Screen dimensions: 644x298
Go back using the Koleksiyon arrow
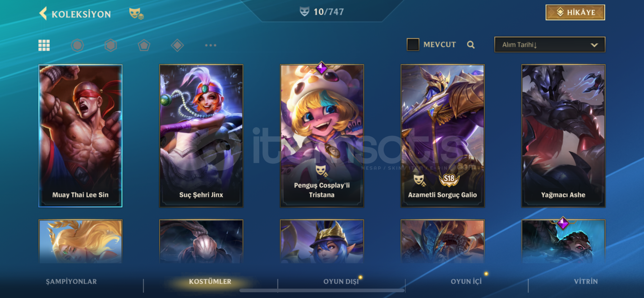(43, 14)
